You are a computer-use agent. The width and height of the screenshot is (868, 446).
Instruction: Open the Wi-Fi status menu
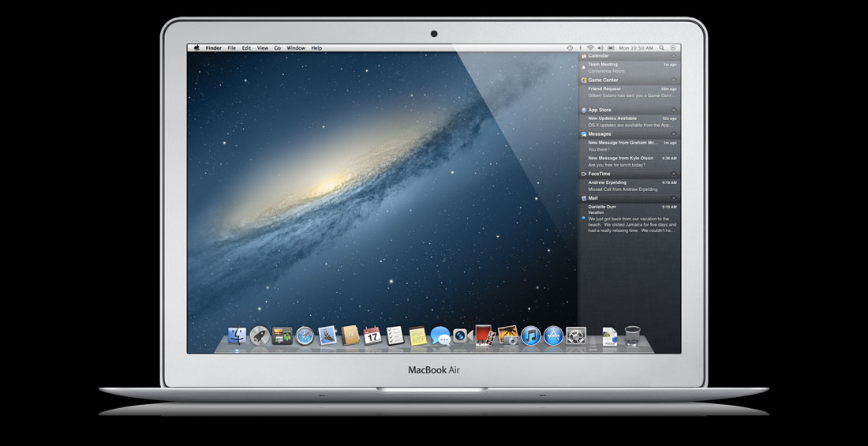pyautogui.click(x=591, y=48)
